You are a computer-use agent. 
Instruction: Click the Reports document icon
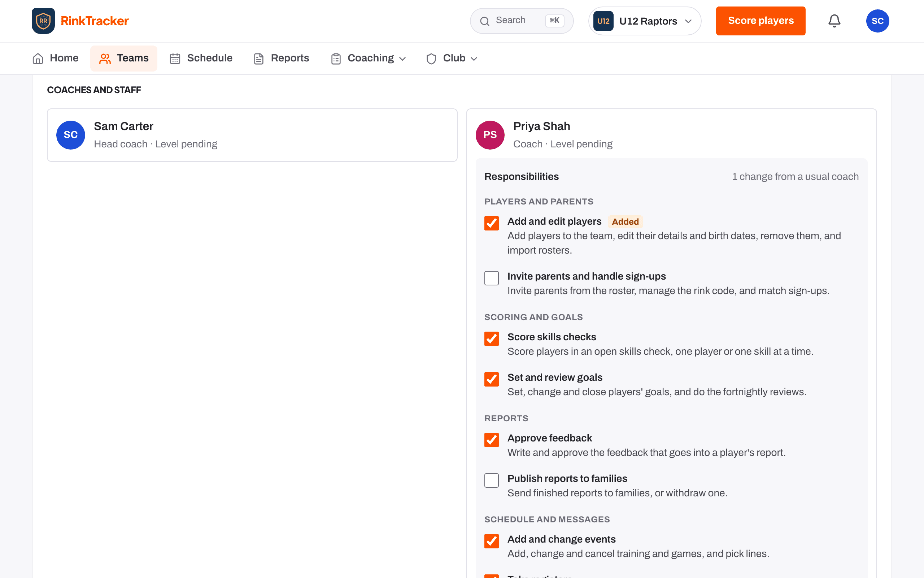(x=259, y=59)
